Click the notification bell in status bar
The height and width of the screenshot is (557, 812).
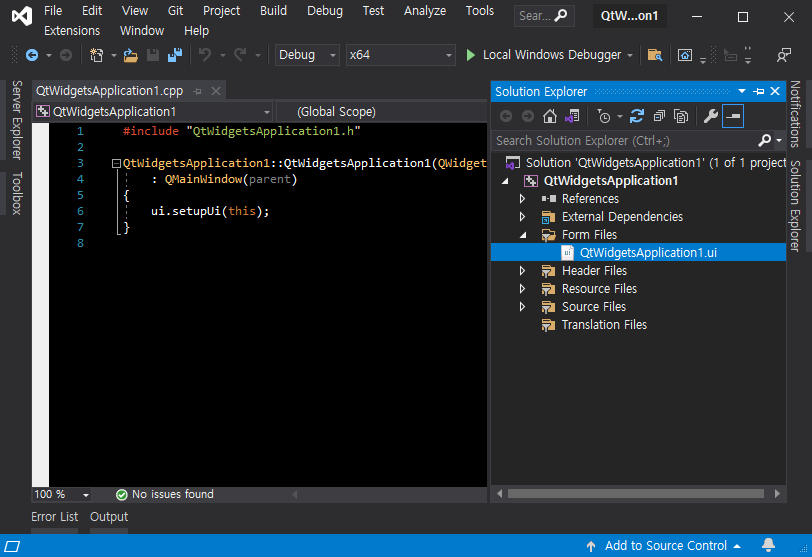coord(768,545)
